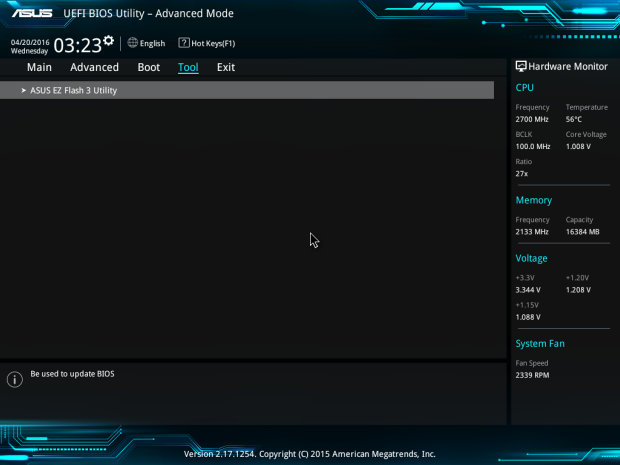This screenshot has height=465, width=620.
Task: Click the 16384 MB capacity value
Action: [582, 232]
